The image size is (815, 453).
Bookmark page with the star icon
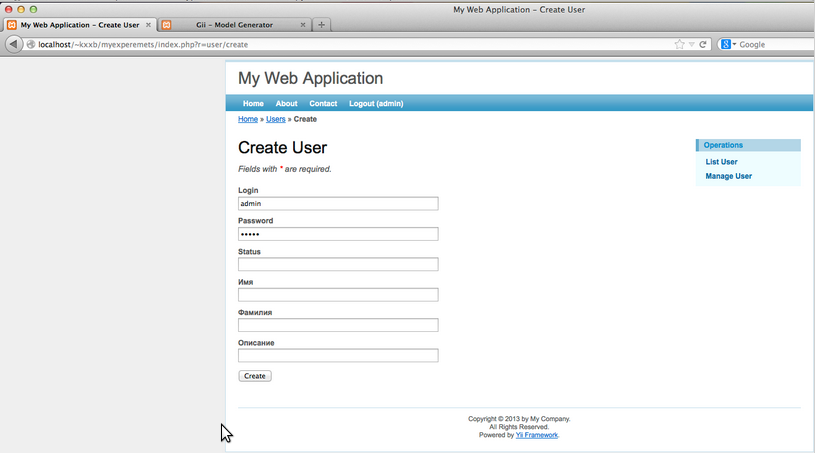point(679,44)
